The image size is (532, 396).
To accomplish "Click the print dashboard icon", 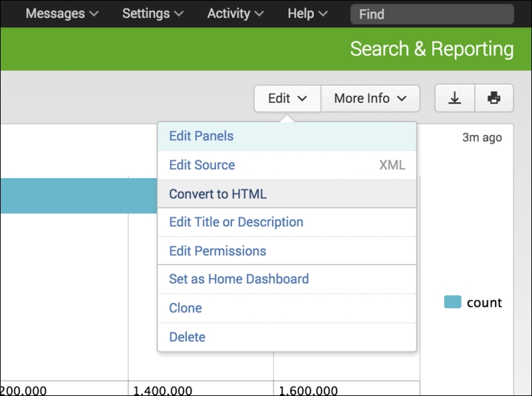I will pos(494,98).
